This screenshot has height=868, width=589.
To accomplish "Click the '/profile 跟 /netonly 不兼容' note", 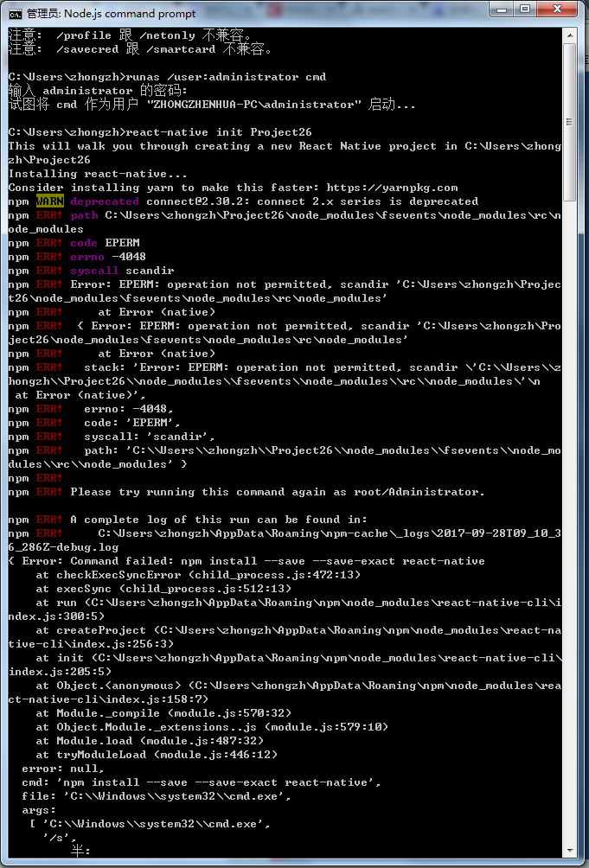I will [130, 35].
